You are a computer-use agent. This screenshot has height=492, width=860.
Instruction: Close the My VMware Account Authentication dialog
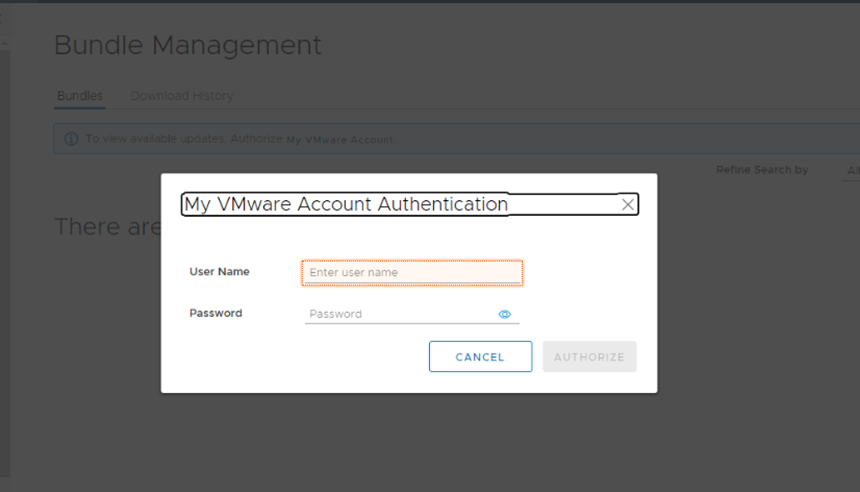(x=627, y=205)
